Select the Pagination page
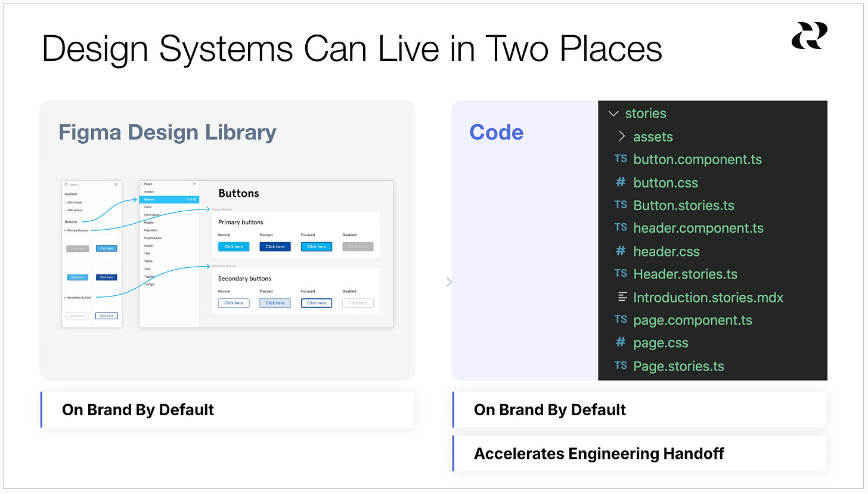Image resolution: width=868 pixels, height=494 pixels. [x=151, y=230]
